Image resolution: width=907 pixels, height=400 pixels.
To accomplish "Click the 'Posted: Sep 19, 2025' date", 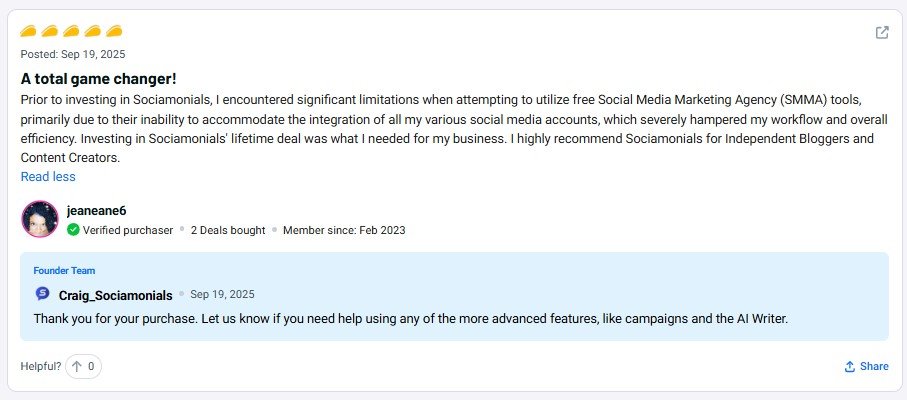I will (73, 54).
